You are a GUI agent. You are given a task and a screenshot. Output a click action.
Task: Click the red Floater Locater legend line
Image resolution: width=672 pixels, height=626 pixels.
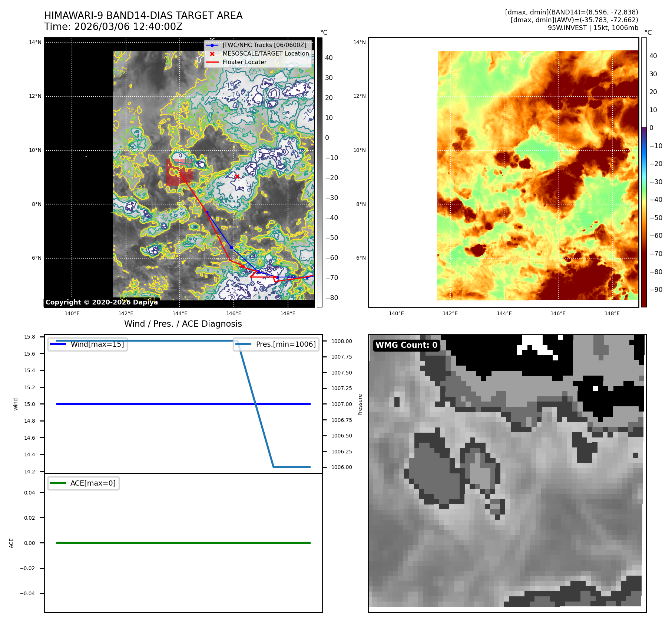pyautogui.click(x=212, y=62)
